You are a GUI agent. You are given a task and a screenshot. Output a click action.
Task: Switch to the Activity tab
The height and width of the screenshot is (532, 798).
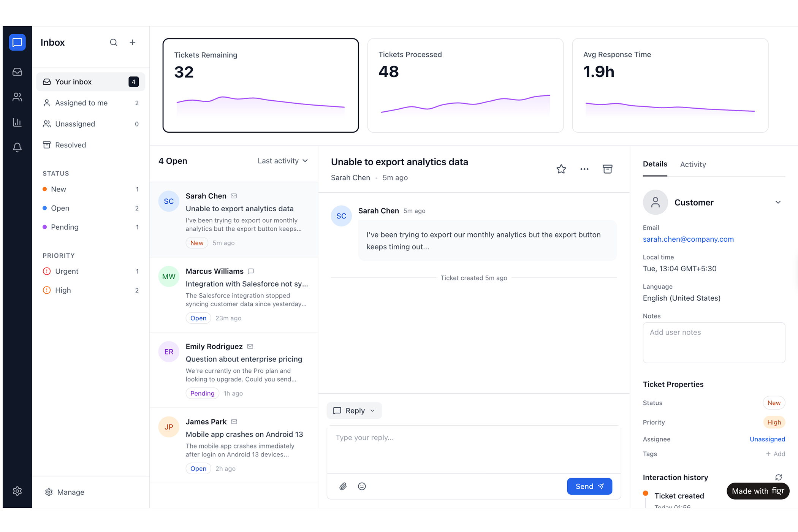693,164
